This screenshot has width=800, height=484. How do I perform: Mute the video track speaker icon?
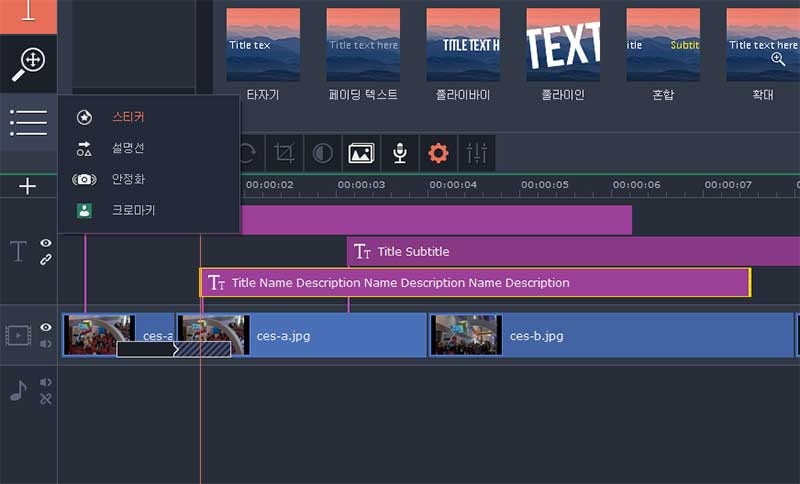point(46,344)
